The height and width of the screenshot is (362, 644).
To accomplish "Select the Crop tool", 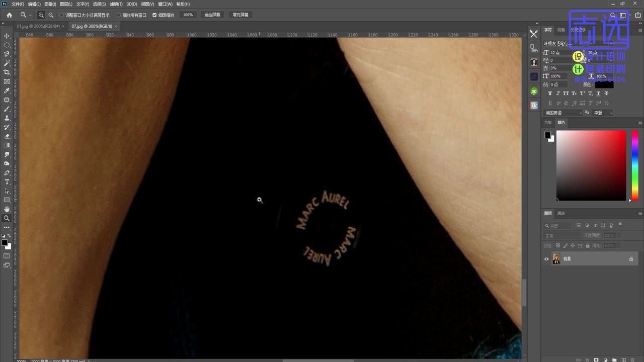I will [x=7, y=72].
